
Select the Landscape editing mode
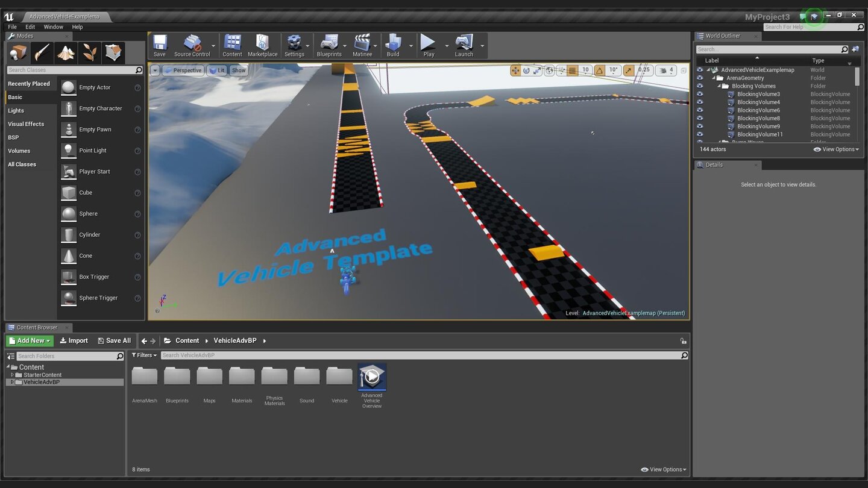(66, 53)
